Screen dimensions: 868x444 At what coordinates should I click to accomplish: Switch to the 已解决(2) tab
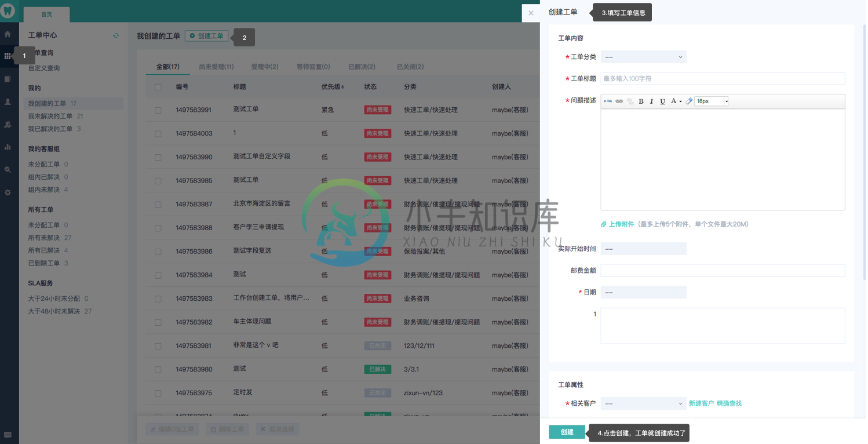coord(362,67)
